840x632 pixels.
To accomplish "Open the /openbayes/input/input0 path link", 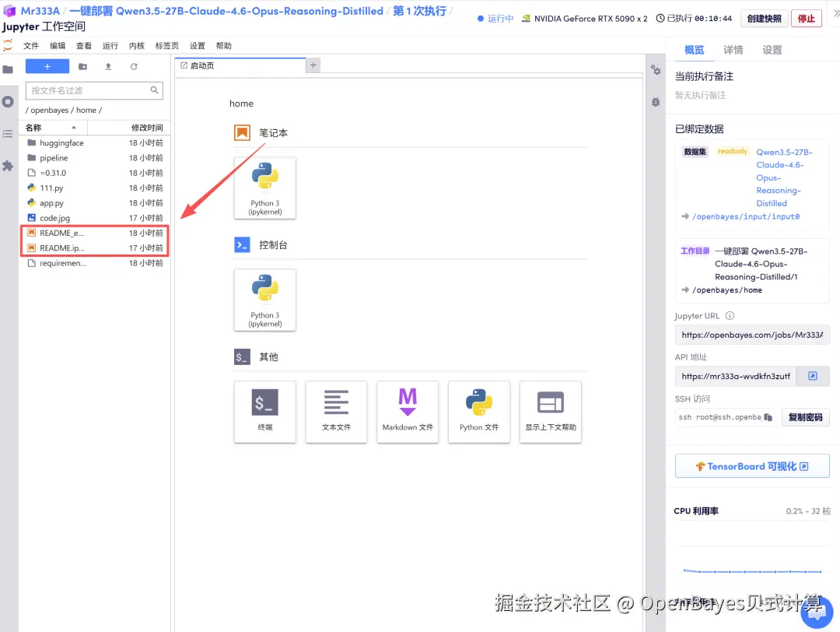I will [746, 216].
